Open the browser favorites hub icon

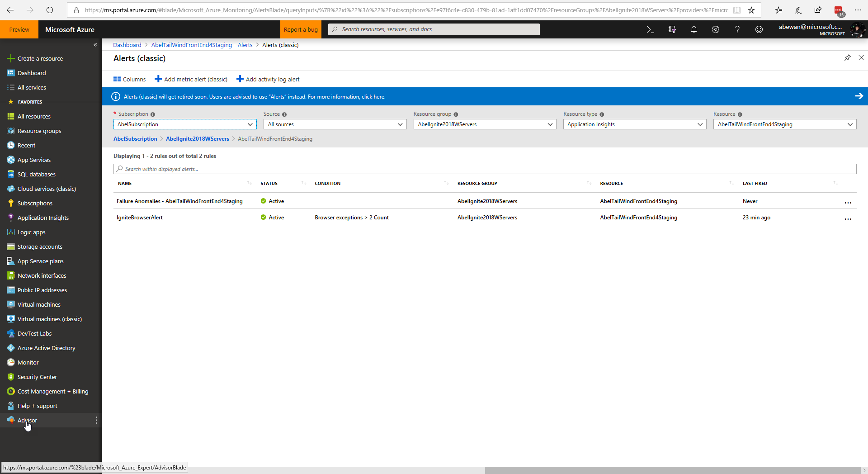tap(778, 10)
